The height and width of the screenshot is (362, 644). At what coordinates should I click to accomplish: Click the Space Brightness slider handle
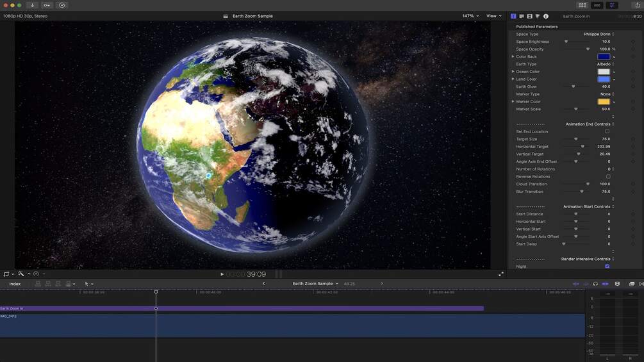click(x=566, y=42)
